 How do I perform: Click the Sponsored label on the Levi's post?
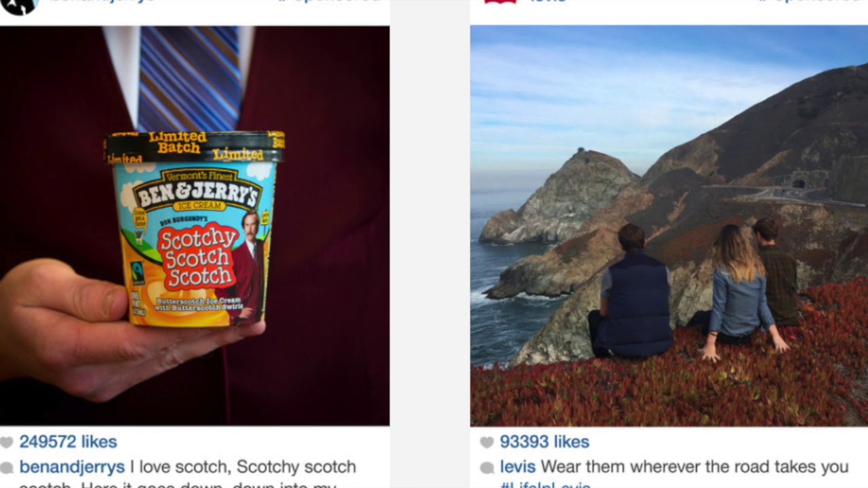pyautogui.click(x=810, y=1)
